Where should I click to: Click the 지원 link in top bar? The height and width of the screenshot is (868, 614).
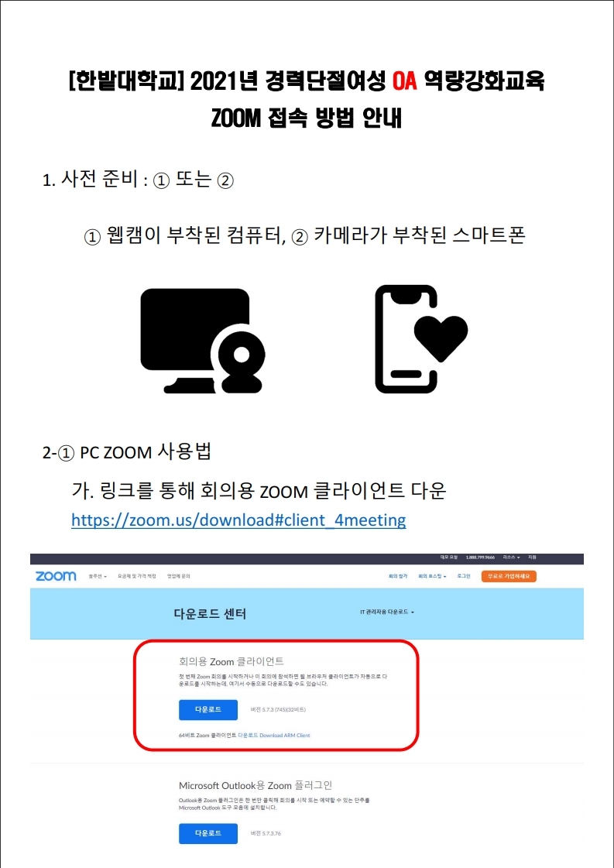(532, 558)
